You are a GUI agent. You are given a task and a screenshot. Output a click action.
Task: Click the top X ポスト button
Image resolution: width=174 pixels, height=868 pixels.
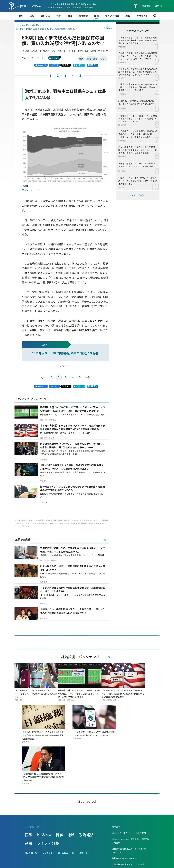[66, 65]
